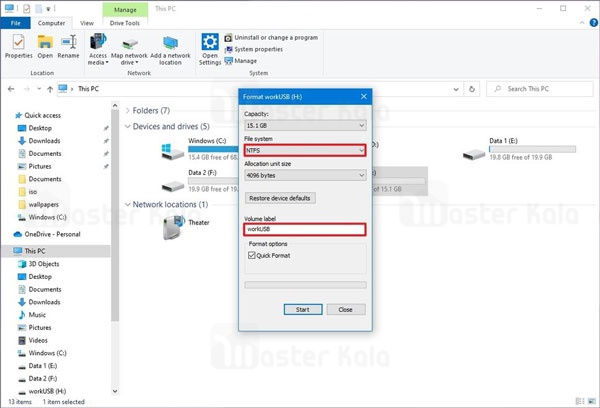The height and width of the screenshot is (408, 600).
Task: Open Videos in the navigation pane
Action: 33,340
